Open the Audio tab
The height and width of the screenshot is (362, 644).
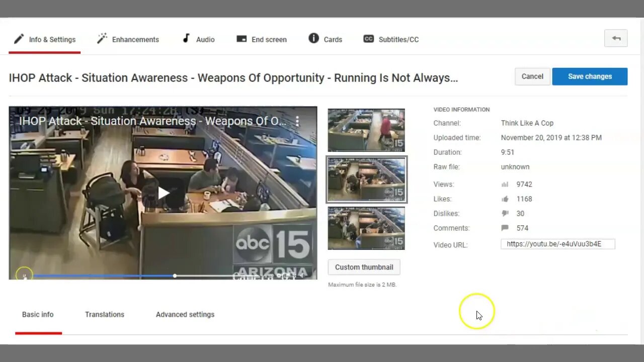(198, 39)
